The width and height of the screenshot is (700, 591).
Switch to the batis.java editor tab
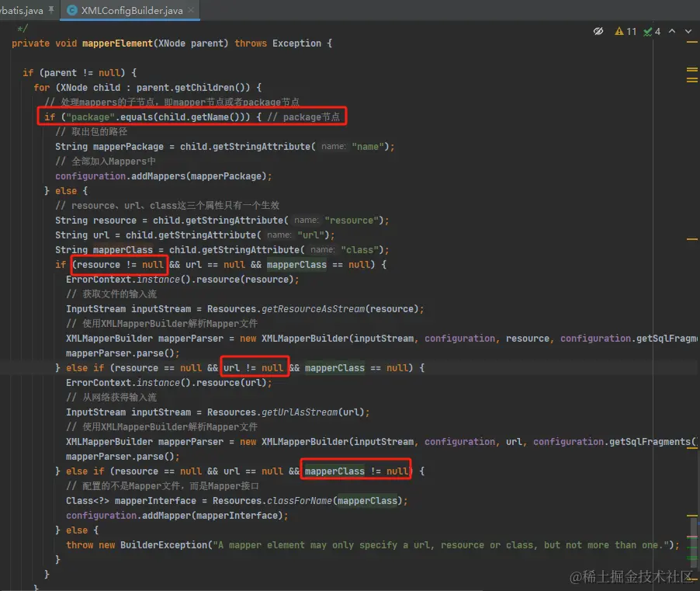22,10
